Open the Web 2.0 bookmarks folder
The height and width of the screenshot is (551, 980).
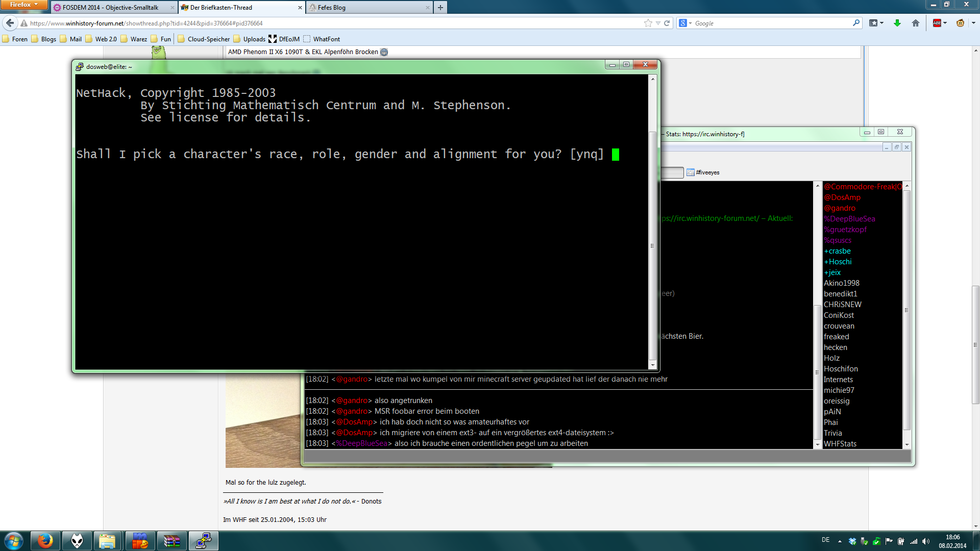click(101, 39)
